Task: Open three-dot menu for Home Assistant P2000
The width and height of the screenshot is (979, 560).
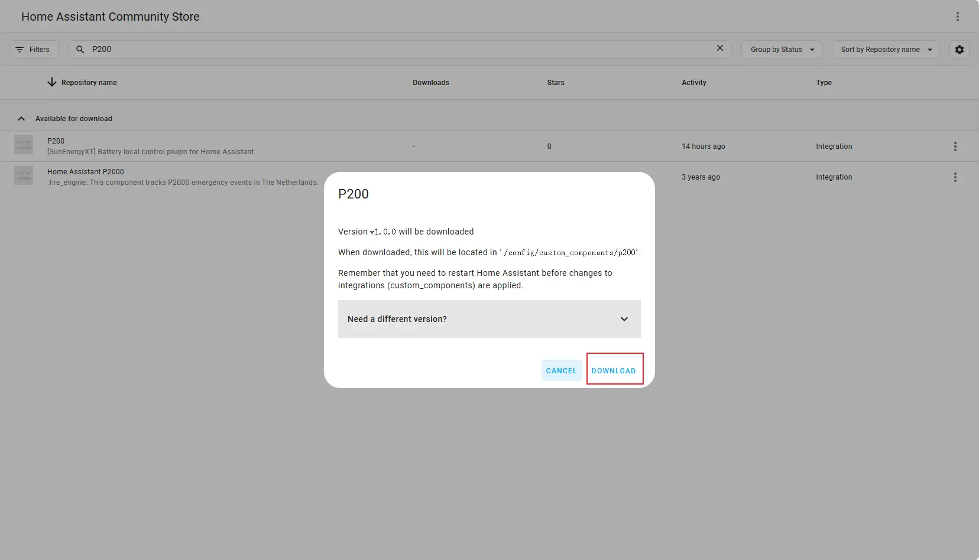Action: [x=955, y=177]
